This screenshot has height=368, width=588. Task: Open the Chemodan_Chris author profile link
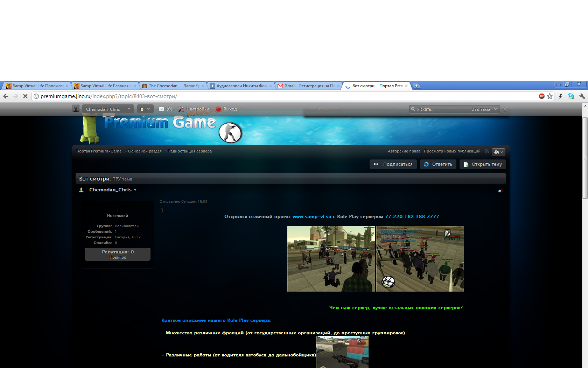110,190
